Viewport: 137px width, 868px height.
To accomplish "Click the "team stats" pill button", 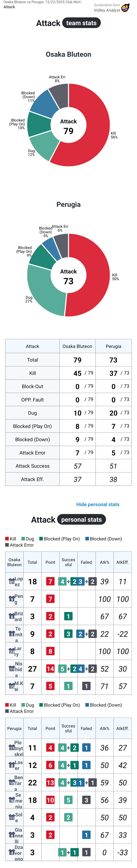I will pos(81,23).
